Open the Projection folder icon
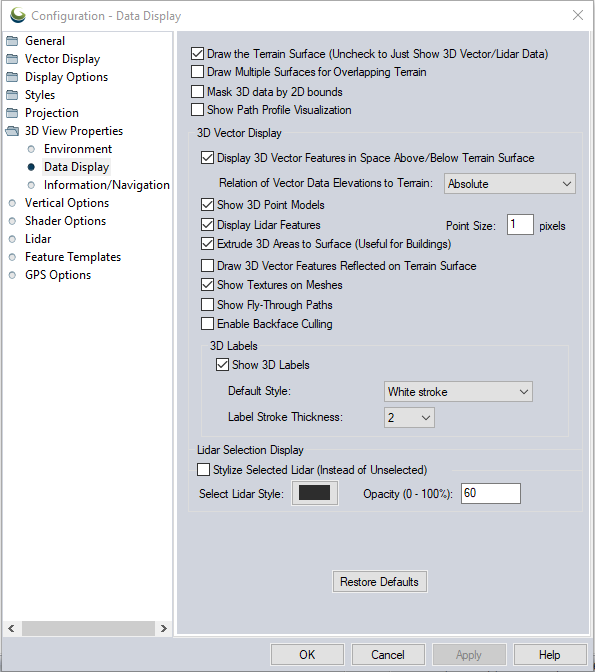 12,113
